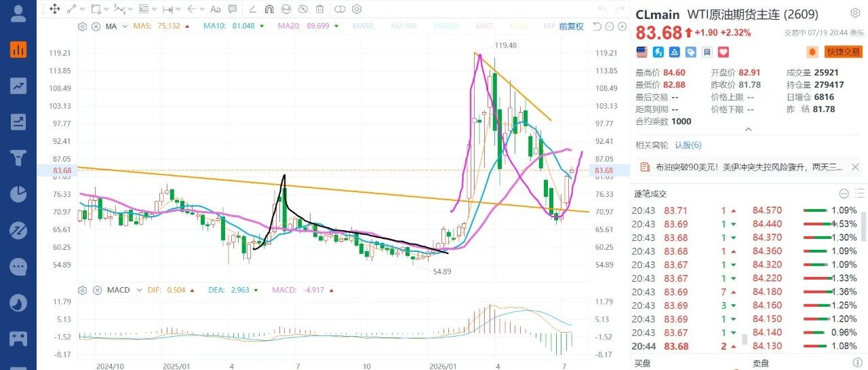
Task: Click US flag market icon
Action: point(642,52)
